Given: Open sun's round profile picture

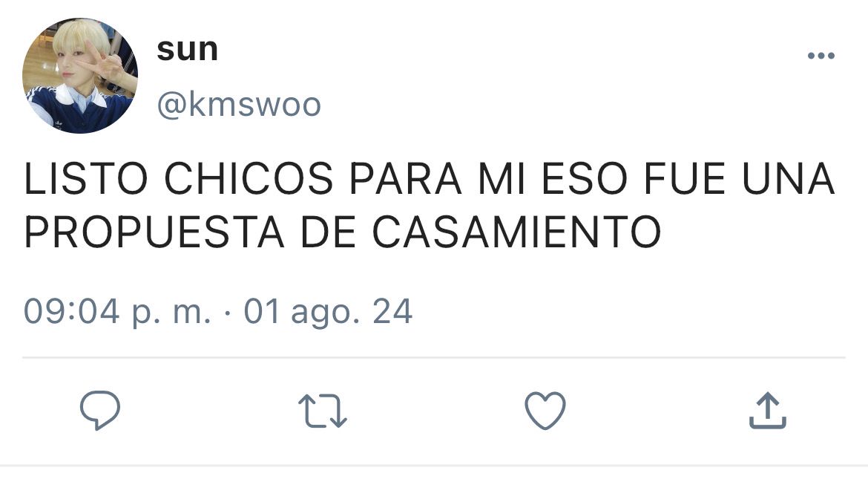Looking at the screenshot, I should coord(79,76).
